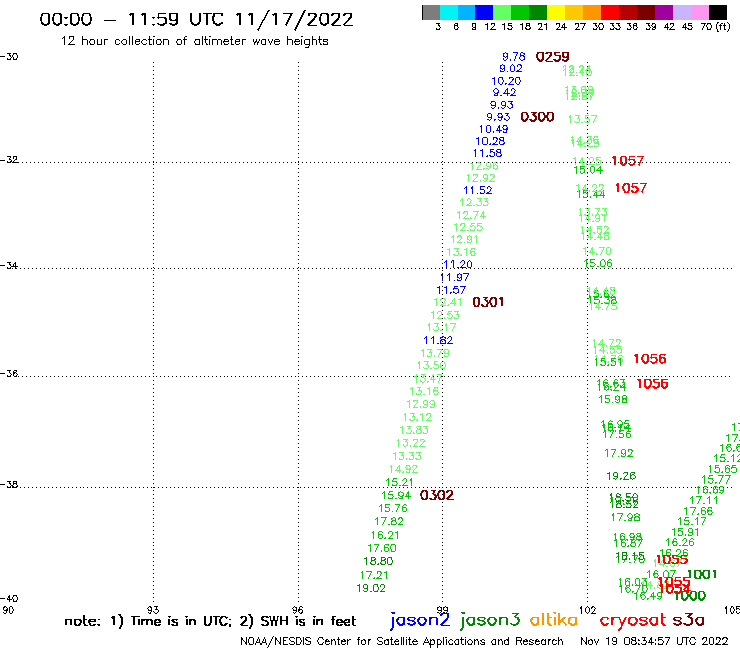Click the '0302' pass time label
This screenshot has height=650, width=740.
[437, 495]
